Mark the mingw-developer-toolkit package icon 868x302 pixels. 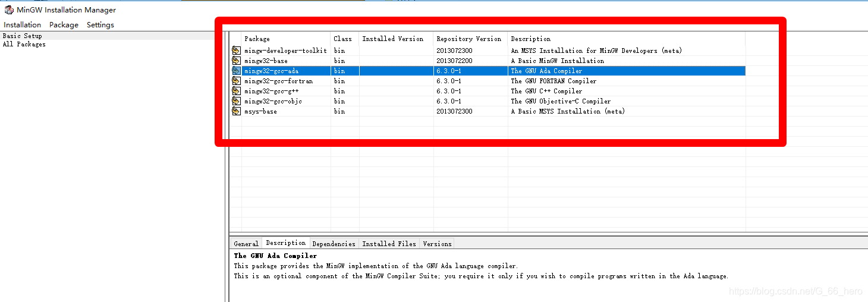[x=236, y=51]
